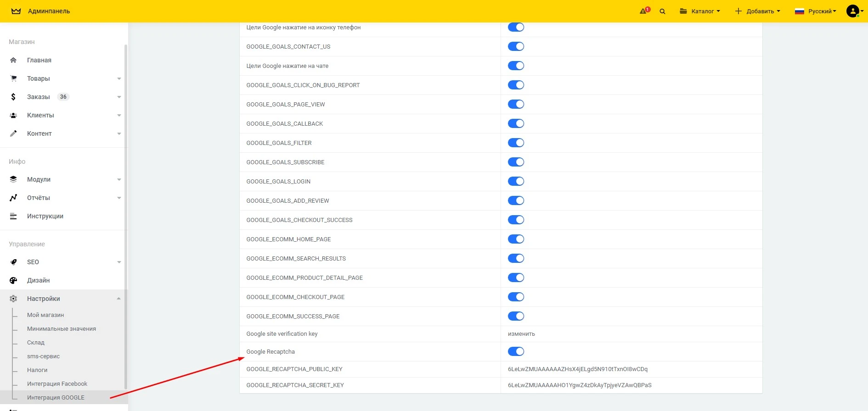
Task: Toggle GOOGLE_GOALS_CALLBACK switch off
Action: click(516, 123)
